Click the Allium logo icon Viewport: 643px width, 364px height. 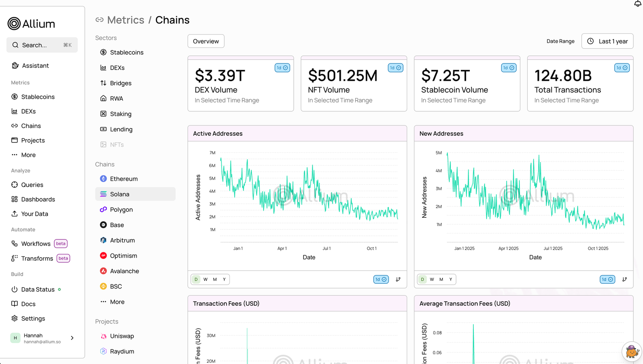pos(14,24)
